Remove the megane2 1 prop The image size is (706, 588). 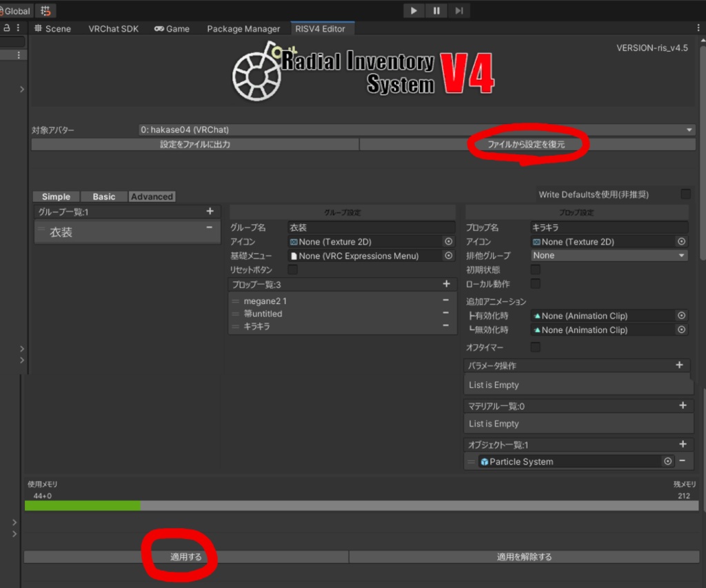tap(446, 300)
